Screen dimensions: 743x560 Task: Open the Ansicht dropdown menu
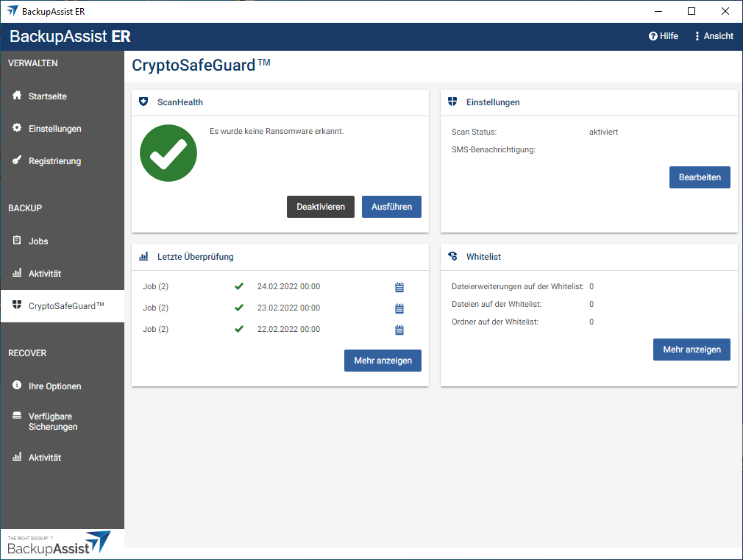point(713,36)
